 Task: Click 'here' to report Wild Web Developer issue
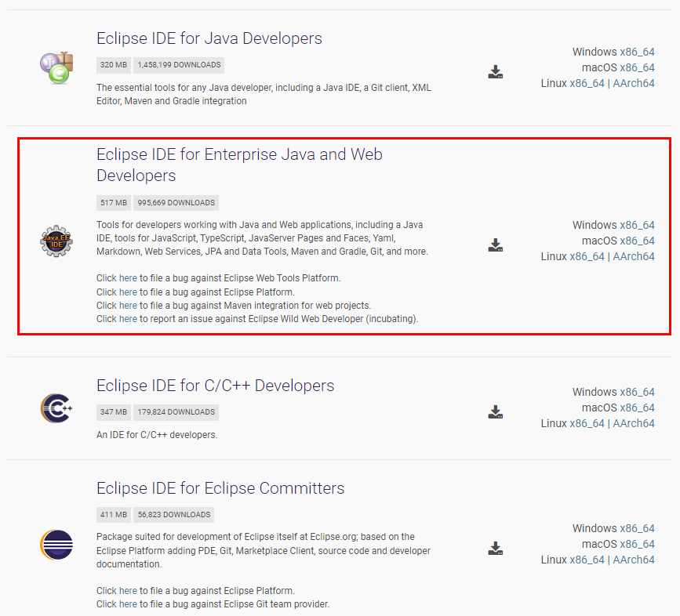[128, 319]
